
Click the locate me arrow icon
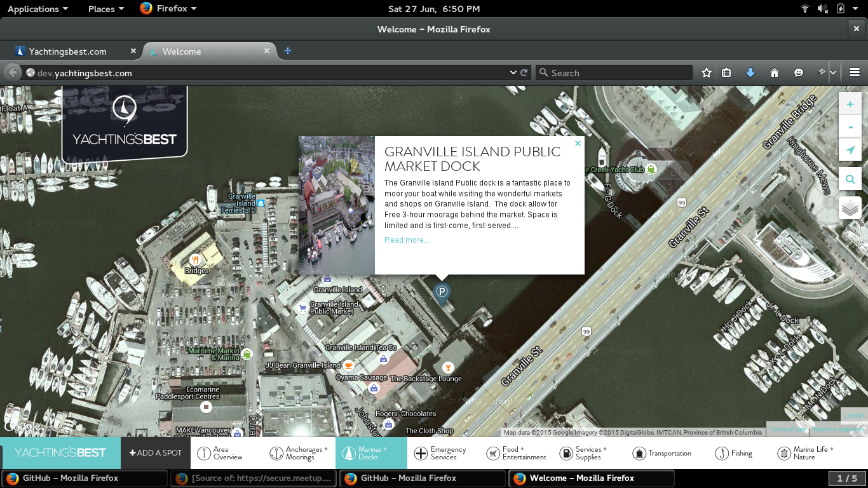coord(850,151)
